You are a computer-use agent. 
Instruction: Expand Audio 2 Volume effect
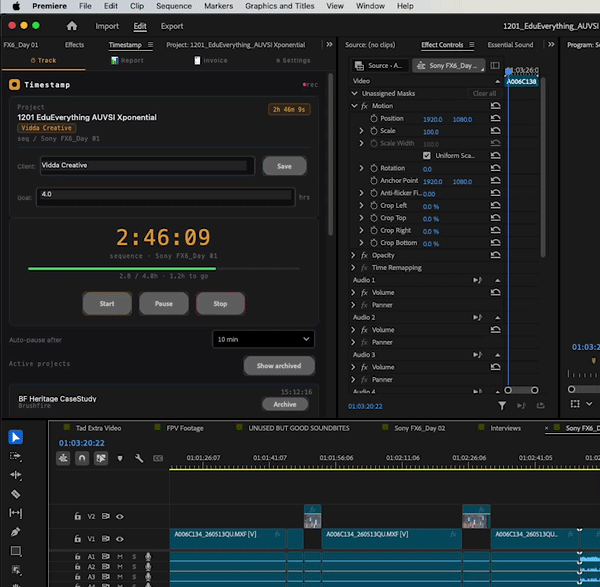(353, 329)
